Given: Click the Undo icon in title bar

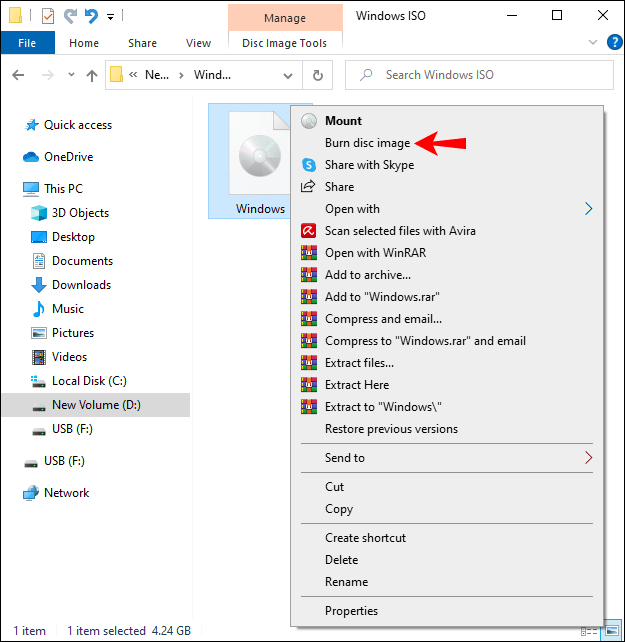Looking at the screenshot, I should 91,16.
